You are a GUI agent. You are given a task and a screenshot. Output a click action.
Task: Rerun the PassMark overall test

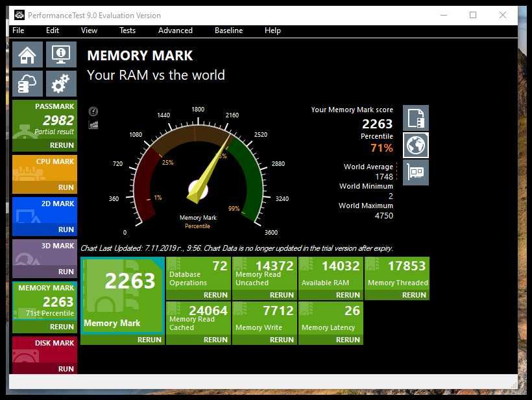click(x=62, y=145)
